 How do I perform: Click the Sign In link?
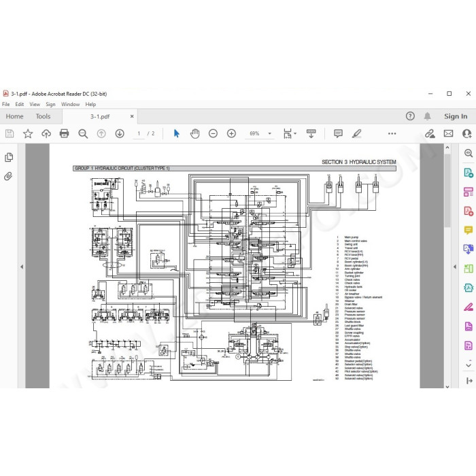pyautogui.click(x=456, y=116)
